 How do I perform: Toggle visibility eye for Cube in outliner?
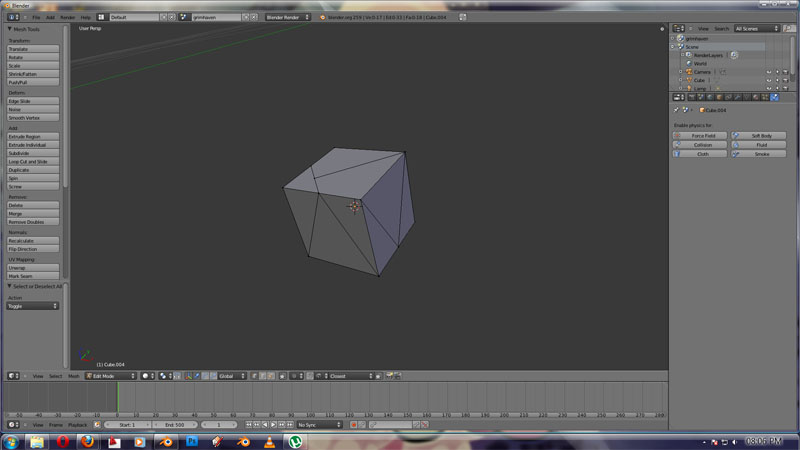tap(768, 80)
